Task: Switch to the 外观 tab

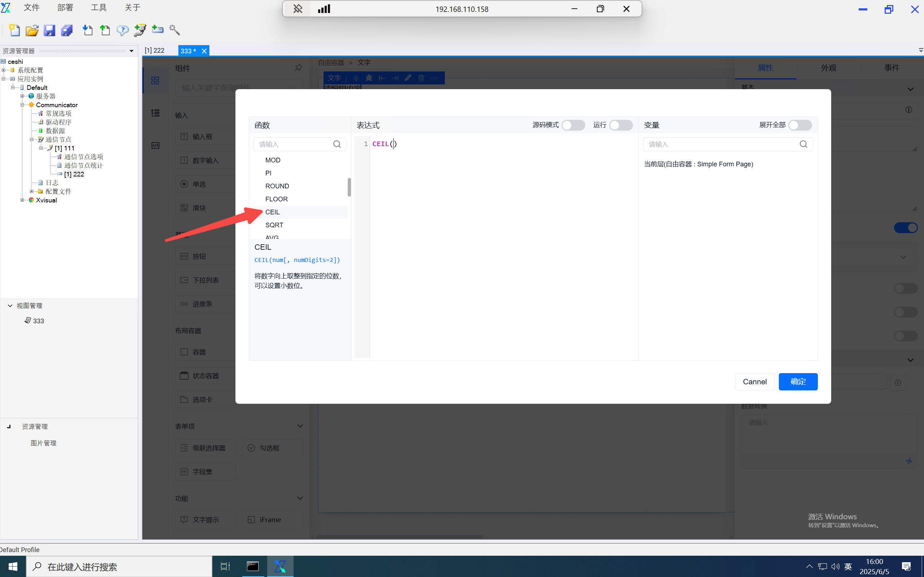Action: click(829, 67)
